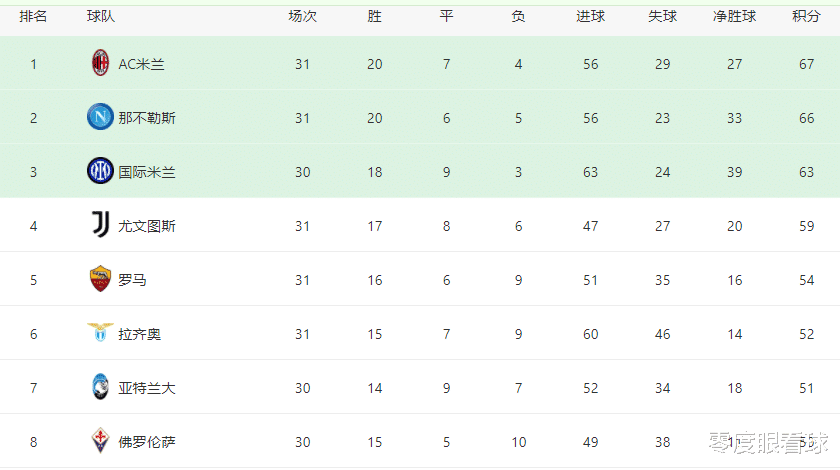Select the 拉齐奥 team name

[140, 334]
